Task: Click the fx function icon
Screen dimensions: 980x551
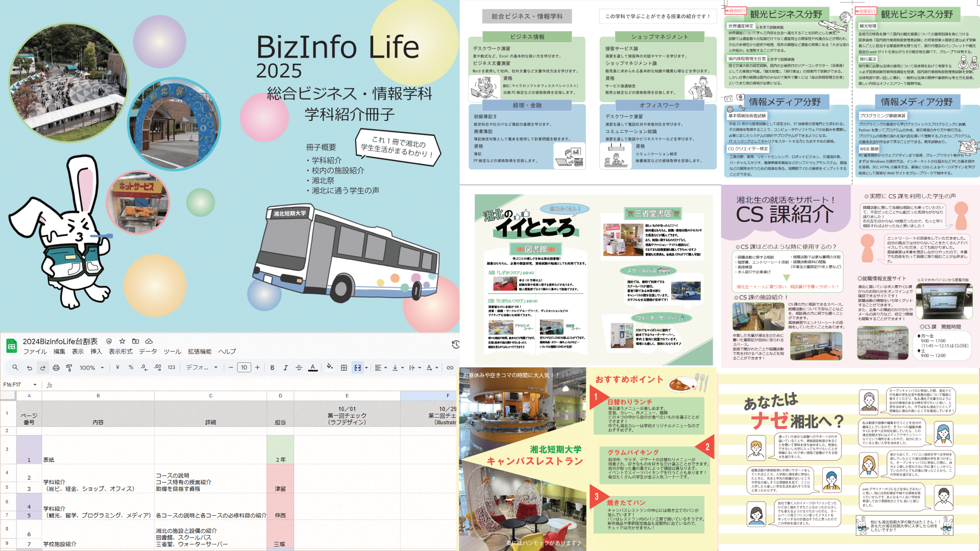Action: point(50,385)
